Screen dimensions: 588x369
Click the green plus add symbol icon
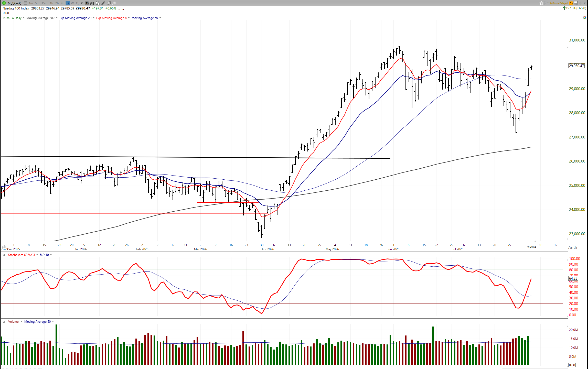point(4,3)
